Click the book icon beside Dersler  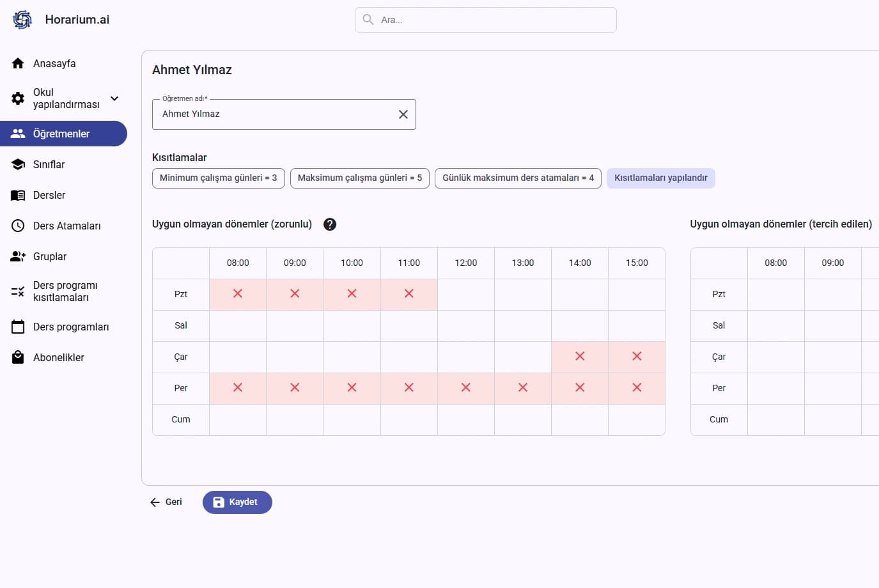(18, 195)
